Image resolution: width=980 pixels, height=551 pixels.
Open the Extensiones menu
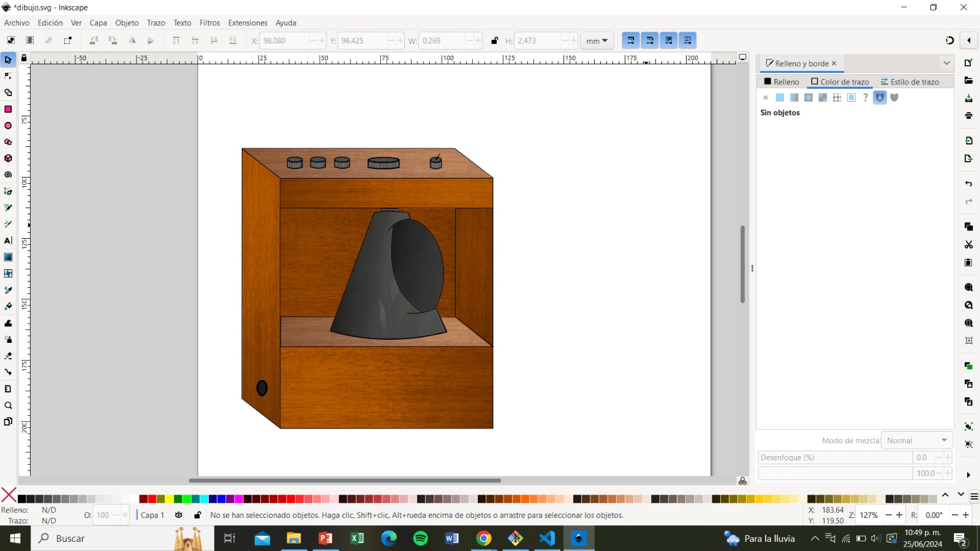pyautogui.click(x=247, y=23)
